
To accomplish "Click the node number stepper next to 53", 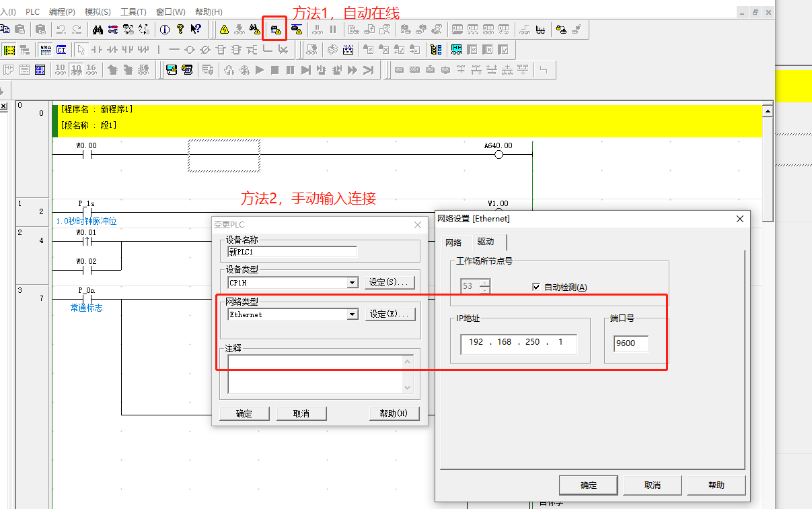I will (484, 287).
